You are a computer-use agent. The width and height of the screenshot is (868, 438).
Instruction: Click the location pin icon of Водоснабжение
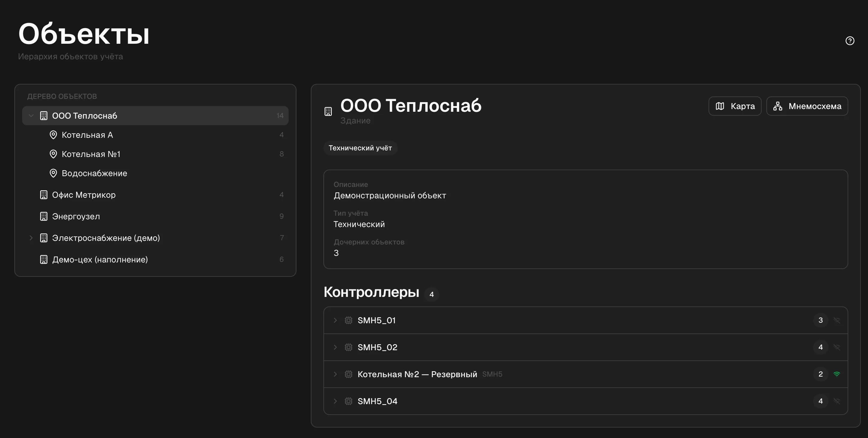point(53,173)
